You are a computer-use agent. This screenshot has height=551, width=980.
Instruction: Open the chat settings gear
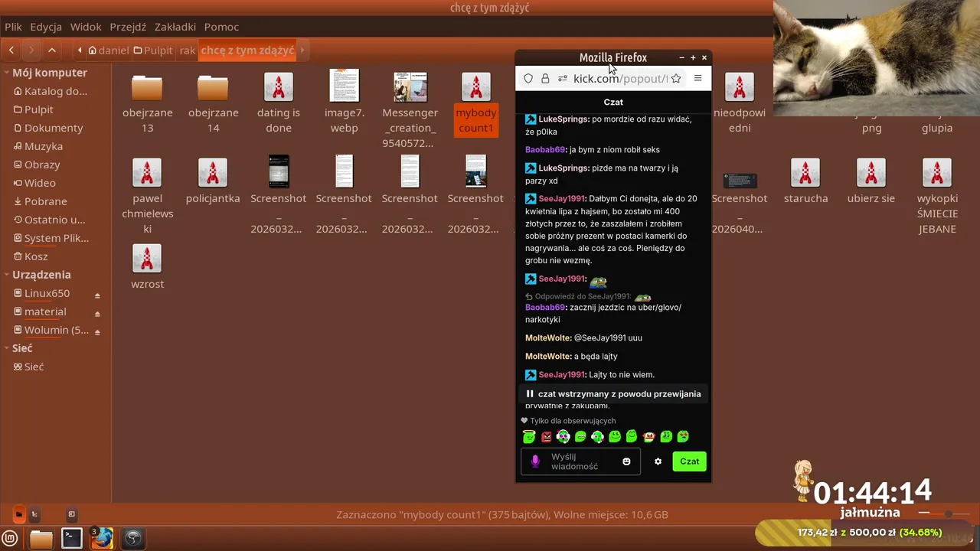(x=658, y=461)
